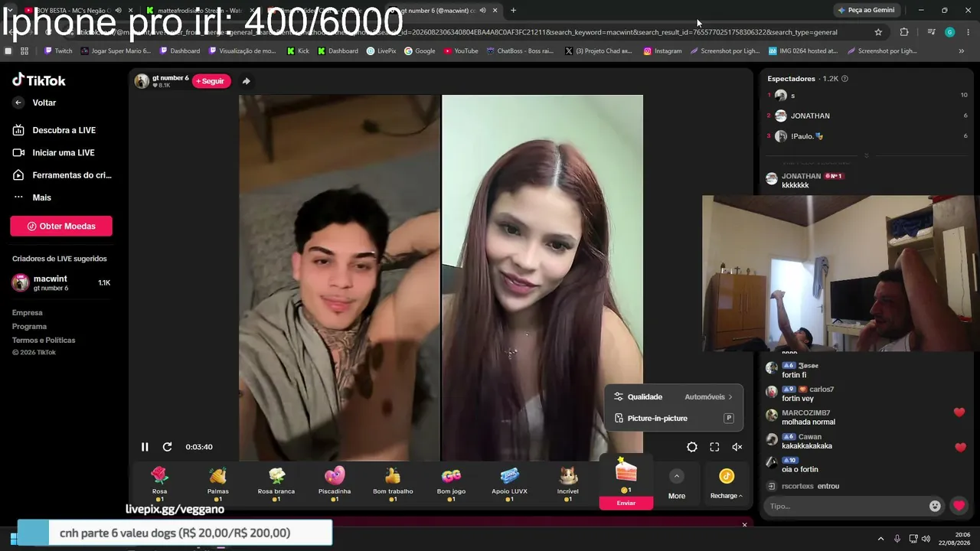The width and height of the screenshot is (980, 551).
Task: Bookmark this page with the star icon
Action: point(878,32)
